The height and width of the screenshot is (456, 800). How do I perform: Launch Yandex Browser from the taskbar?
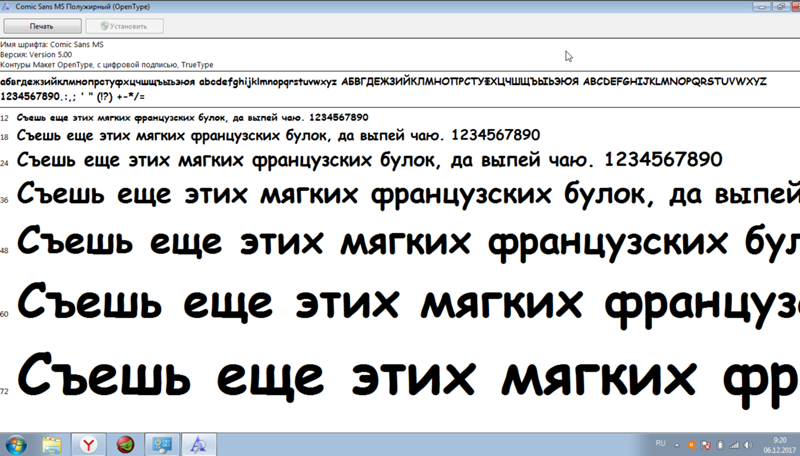(88, 445)
